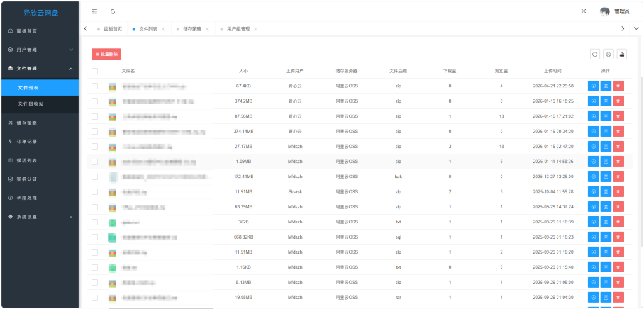This screenshot has width=644, height=309.
Task: Check the box for the 87.56MB file
Action: click(x=95, y=116)
